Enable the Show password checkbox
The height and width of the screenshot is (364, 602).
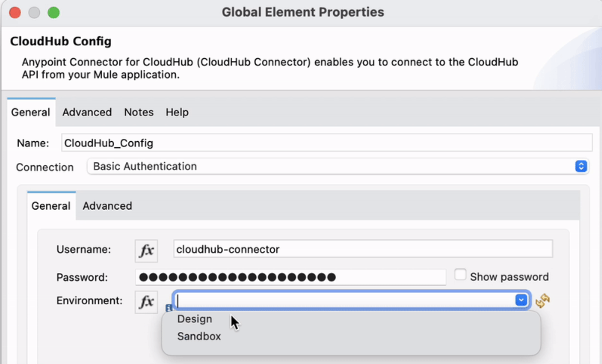[460, 275]
